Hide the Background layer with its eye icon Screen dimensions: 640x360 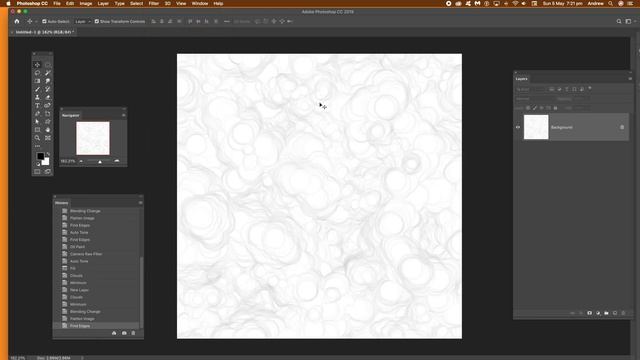[x=518, y=127]
